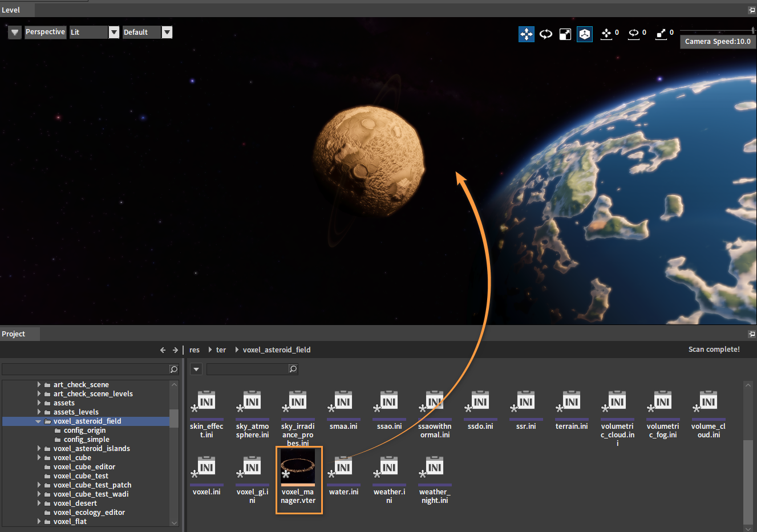Click the asset search magnifier icon
Screen dimensions: 757x532
coord(293,369)
